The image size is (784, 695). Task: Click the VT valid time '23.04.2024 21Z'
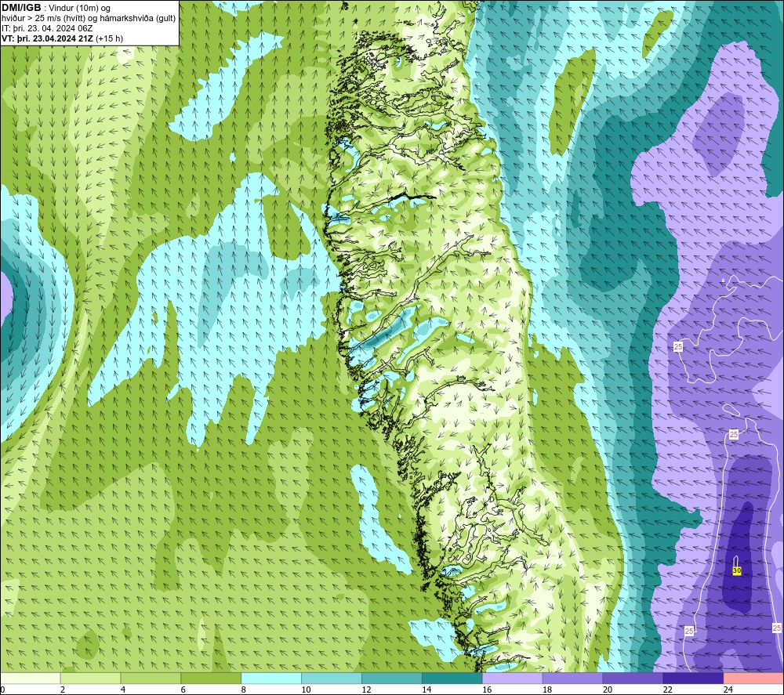click(x=63, y=38)
